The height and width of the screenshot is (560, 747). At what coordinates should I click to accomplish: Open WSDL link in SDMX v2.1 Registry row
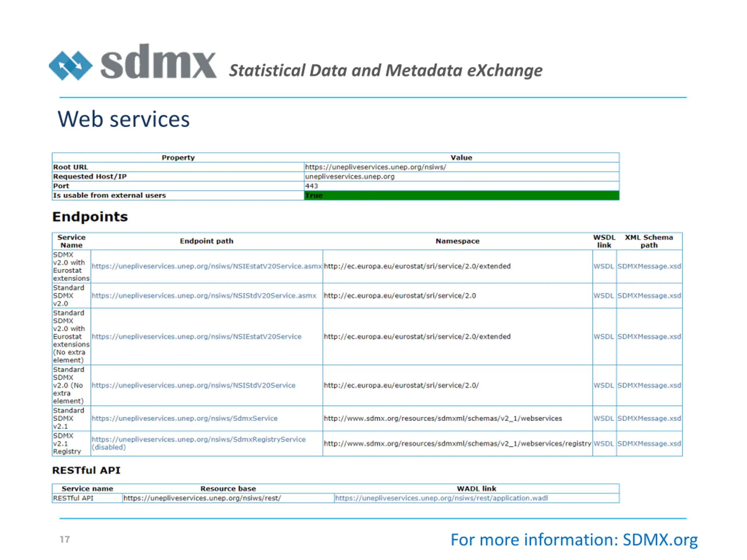point(604,444)
